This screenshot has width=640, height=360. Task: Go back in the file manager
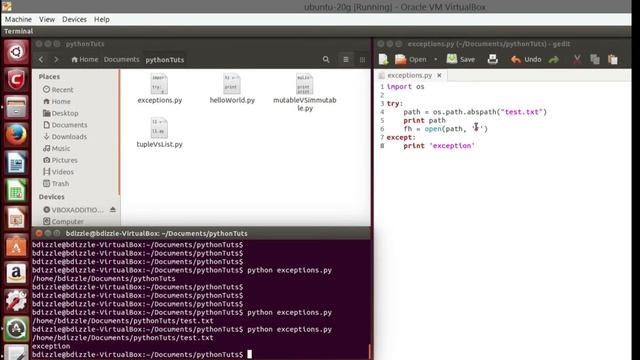coord(41,60)
